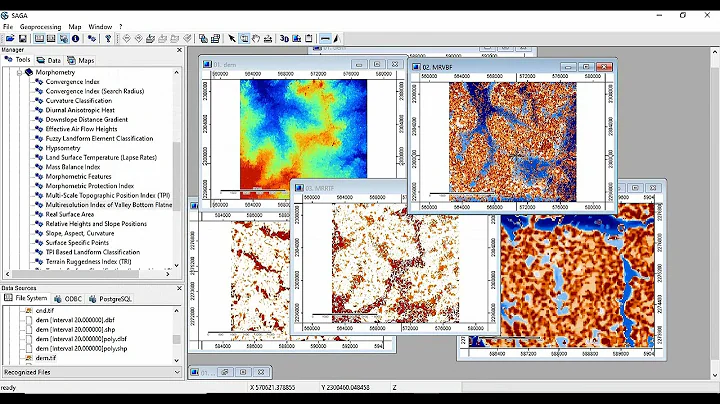Switch to the File System tab
This screenshot has width=720, height=404.
coord(26,298)
